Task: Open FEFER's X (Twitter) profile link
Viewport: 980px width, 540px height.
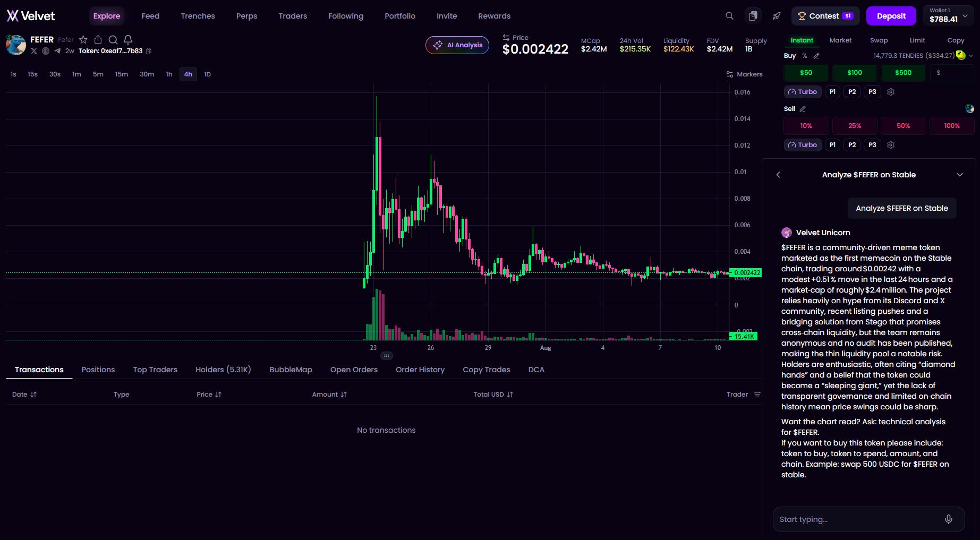Action: click(x=34, y=51)
